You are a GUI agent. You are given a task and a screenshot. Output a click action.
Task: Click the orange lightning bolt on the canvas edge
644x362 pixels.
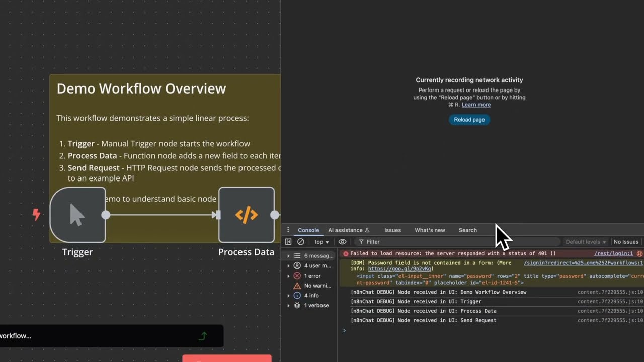[36, 214]
